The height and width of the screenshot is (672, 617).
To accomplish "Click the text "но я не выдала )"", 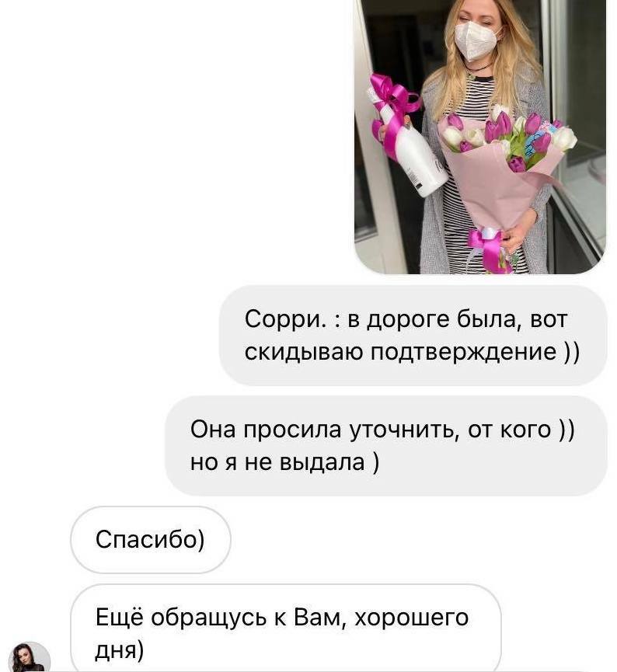I will click(x=284, y=462).
